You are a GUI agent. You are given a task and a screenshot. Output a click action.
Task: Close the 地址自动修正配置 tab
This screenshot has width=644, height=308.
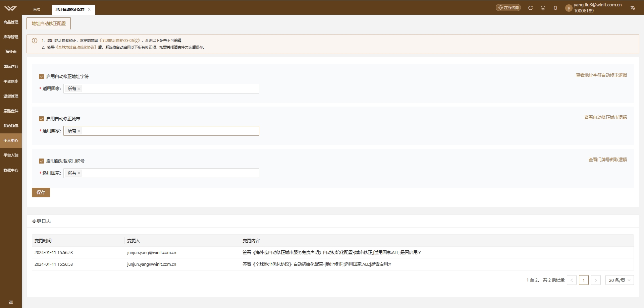[x=89, y=9]
